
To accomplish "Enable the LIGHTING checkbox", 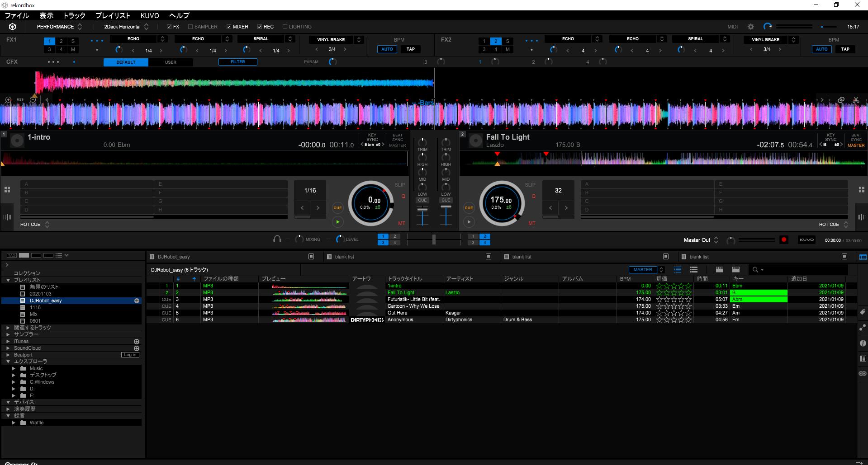I will click(x=285, y=27).
